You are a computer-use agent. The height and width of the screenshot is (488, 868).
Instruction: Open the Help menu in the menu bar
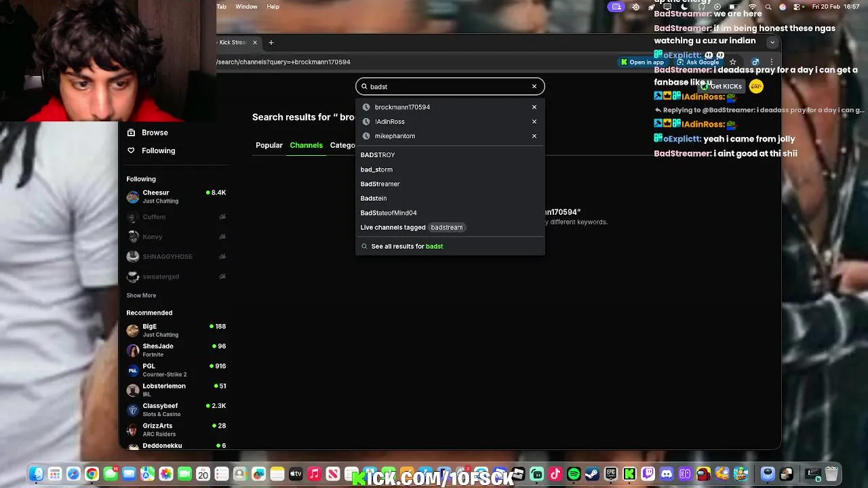click(x=273, y=7)
